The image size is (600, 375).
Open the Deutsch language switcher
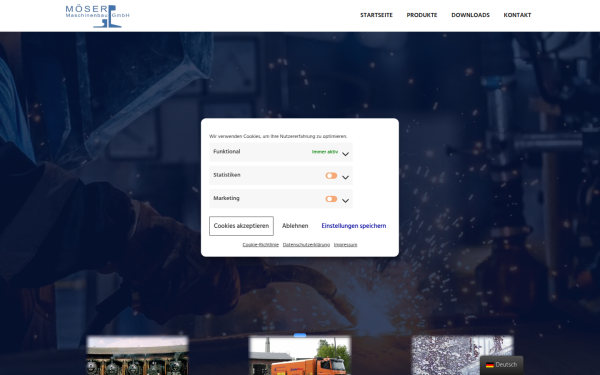501,365
